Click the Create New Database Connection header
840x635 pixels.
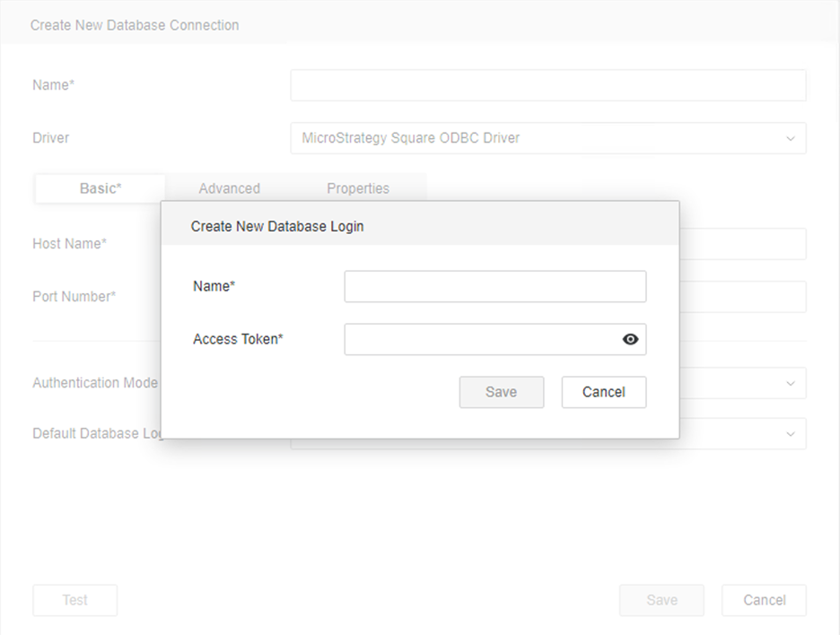click(135, 25)
